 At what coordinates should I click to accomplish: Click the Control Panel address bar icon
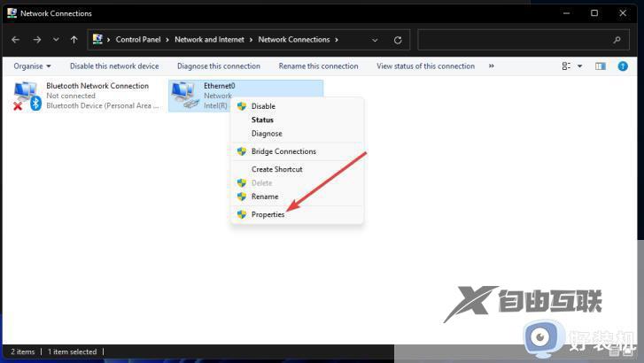[x=97, y=39]
